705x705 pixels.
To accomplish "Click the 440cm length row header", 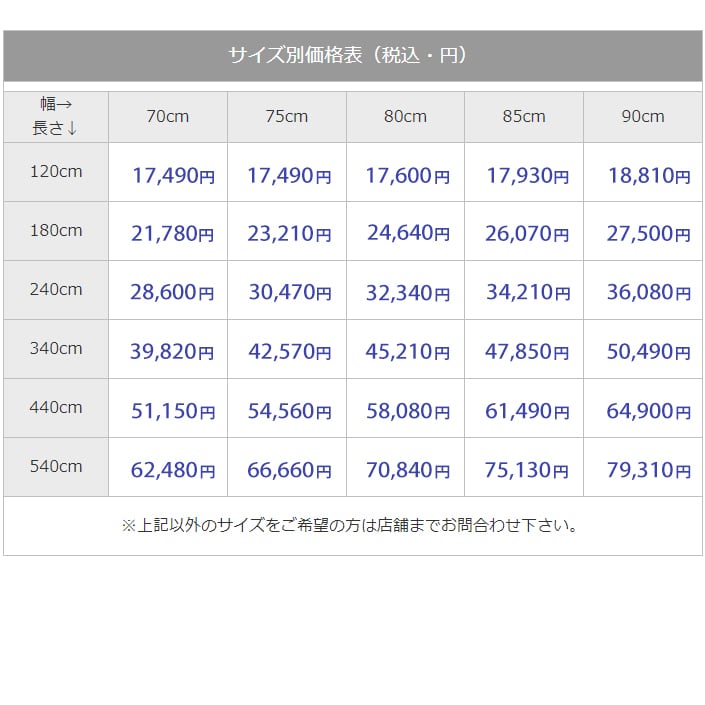I will [x=56, y=408].
